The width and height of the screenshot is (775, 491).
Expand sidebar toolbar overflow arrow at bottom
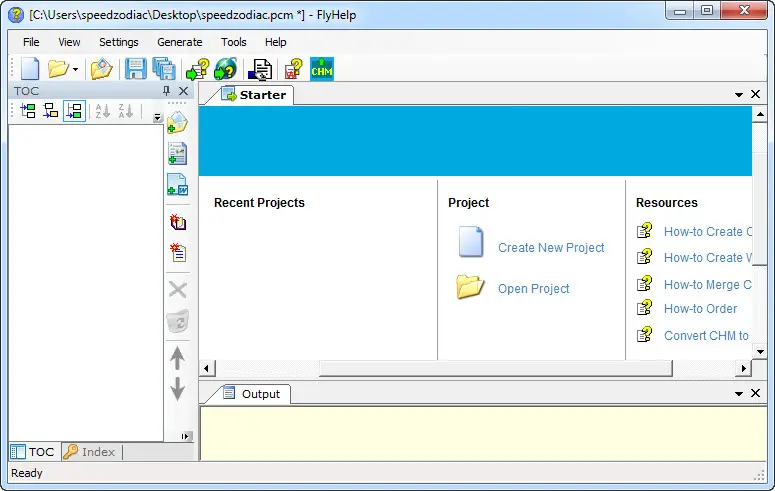pos(185,436)
